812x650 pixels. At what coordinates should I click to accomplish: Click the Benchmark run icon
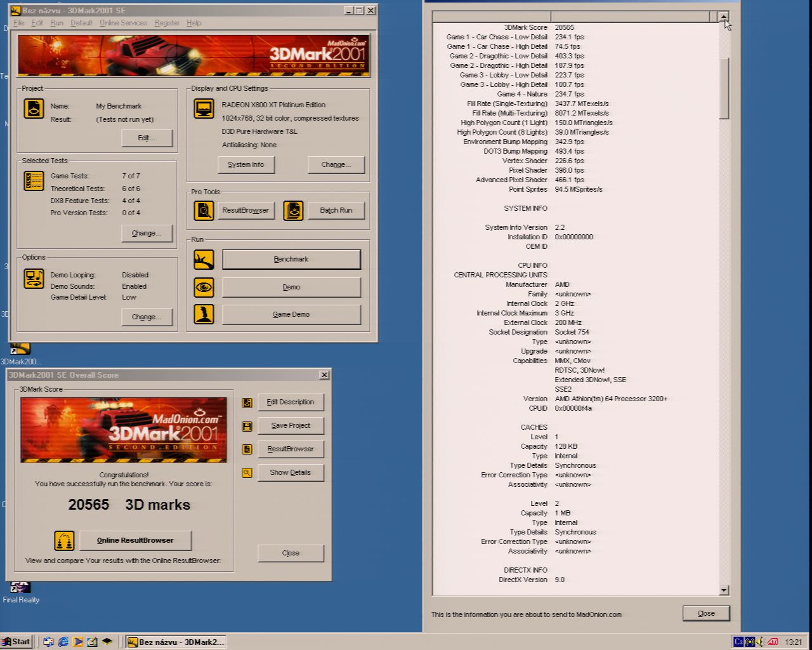(x=204, y=259)
